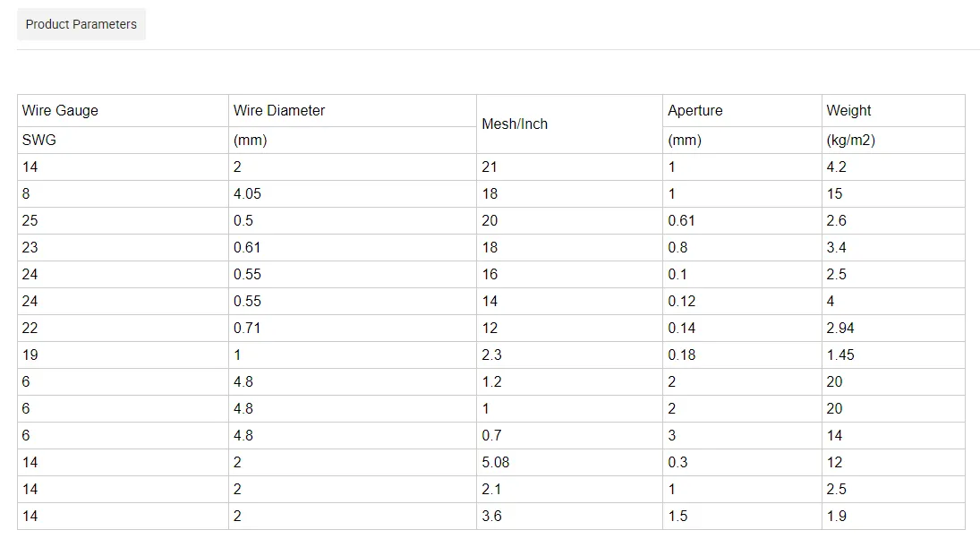Open the Product Parameters tab

tap(81, 24)
